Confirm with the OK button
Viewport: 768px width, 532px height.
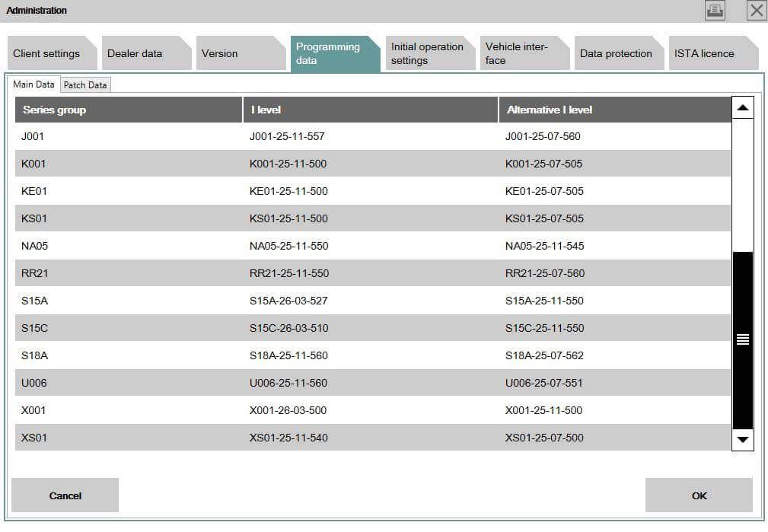click(x=699, y=495)
